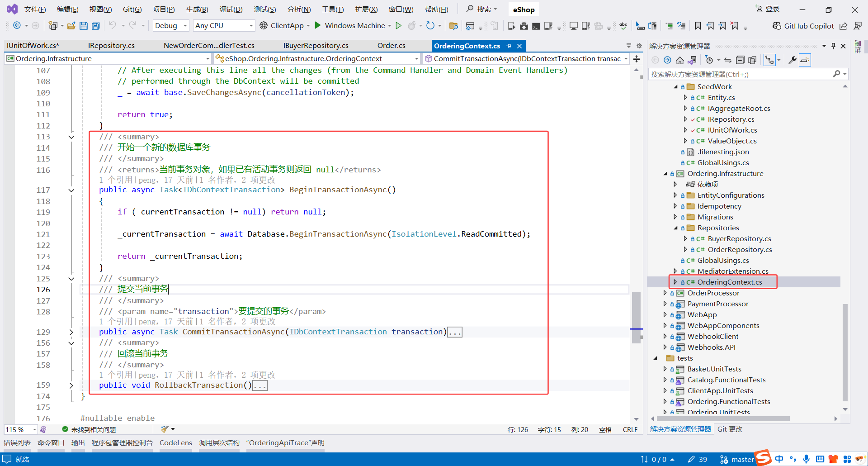This screenshot has width=868, height=466.
Task: Pin the Solution Explorer panel
Action: [833, 46]
